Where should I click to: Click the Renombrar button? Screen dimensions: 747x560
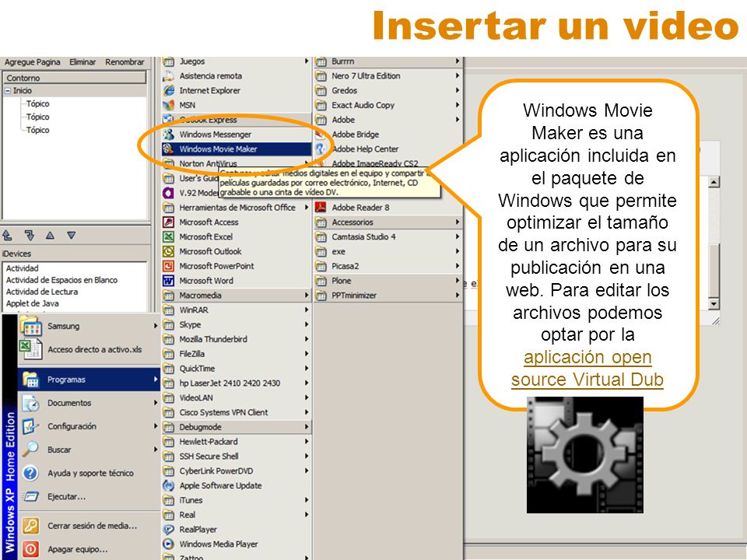(124, 62)
